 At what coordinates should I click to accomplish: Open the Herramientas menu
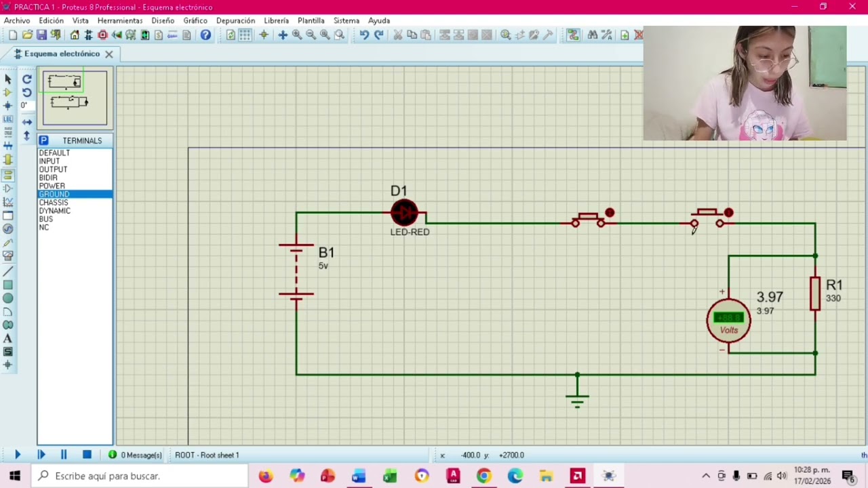click(x=120, y=20)
